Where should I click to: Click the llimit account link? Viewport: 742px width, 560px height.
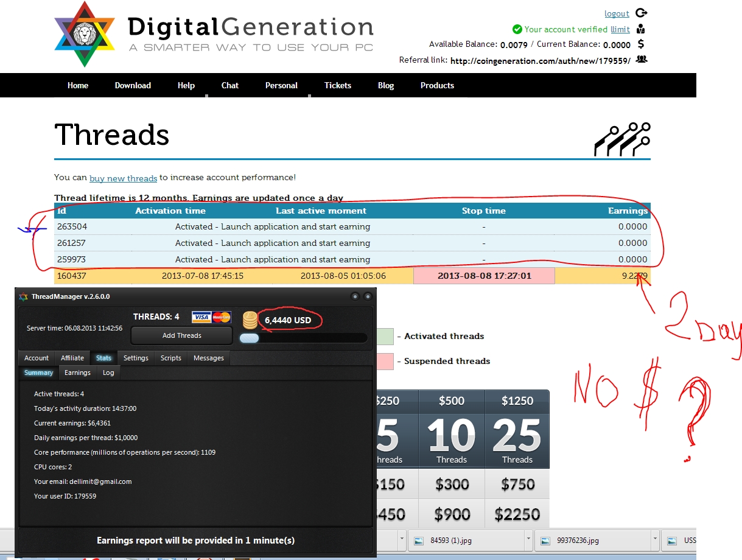pos(620,29)
